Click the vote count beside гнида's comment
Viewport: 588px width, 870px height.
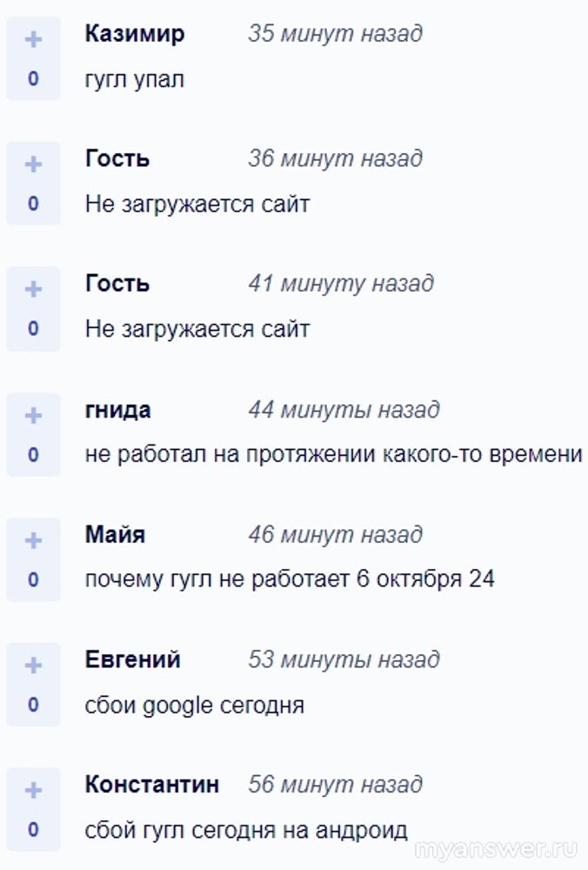tap(33, 454)
